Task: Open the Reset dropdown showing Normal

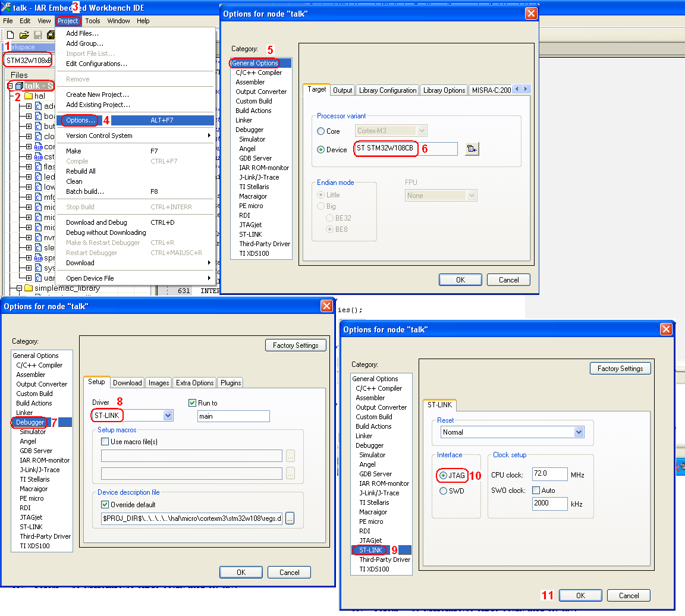Action: click(579, 432)
